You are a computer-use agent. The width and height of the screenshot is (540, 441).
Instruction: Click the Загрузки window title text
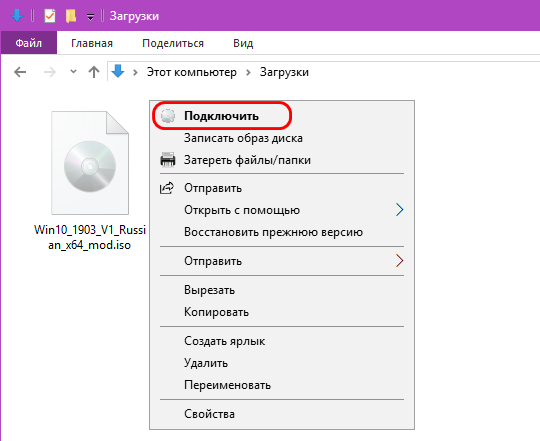pyautogui.click(x=134, y=16)
